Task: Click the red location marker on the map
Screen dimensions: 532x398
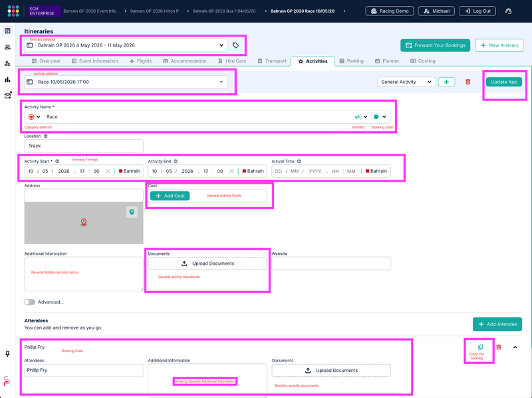Action: point(84,222)
